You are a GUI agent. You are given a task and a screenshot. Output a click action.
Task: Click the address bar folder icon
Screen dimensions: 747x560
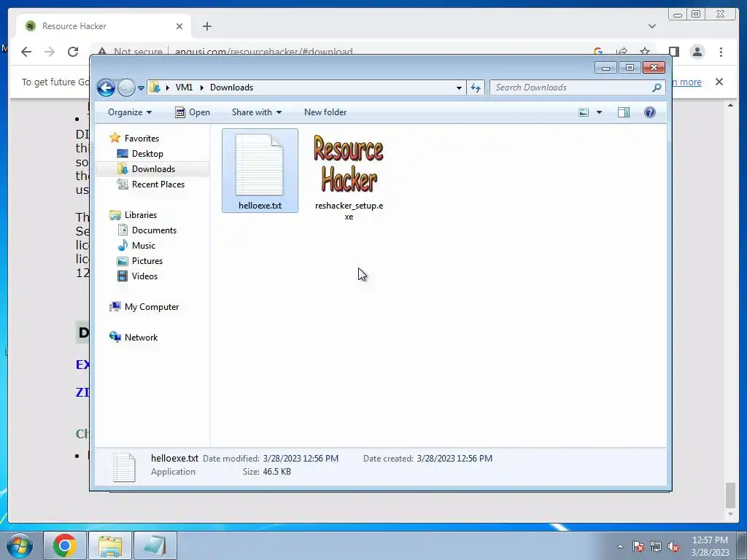click(x=155, y=87)
